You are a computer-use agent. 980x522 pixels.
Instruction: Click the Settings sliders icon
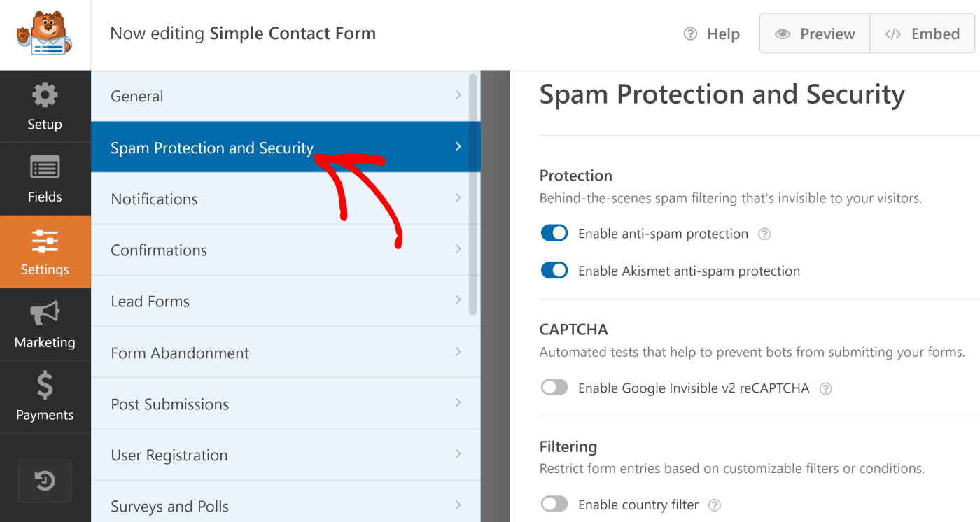[x=45, y=252]
